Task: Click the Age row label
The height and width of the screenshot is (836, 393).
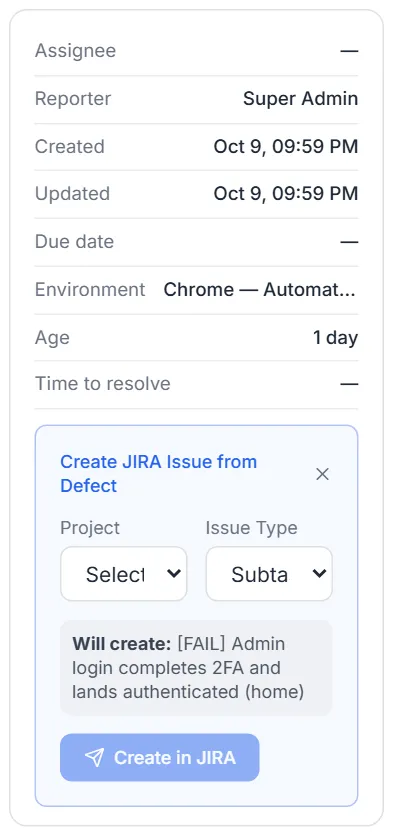Action: (52, 338)
